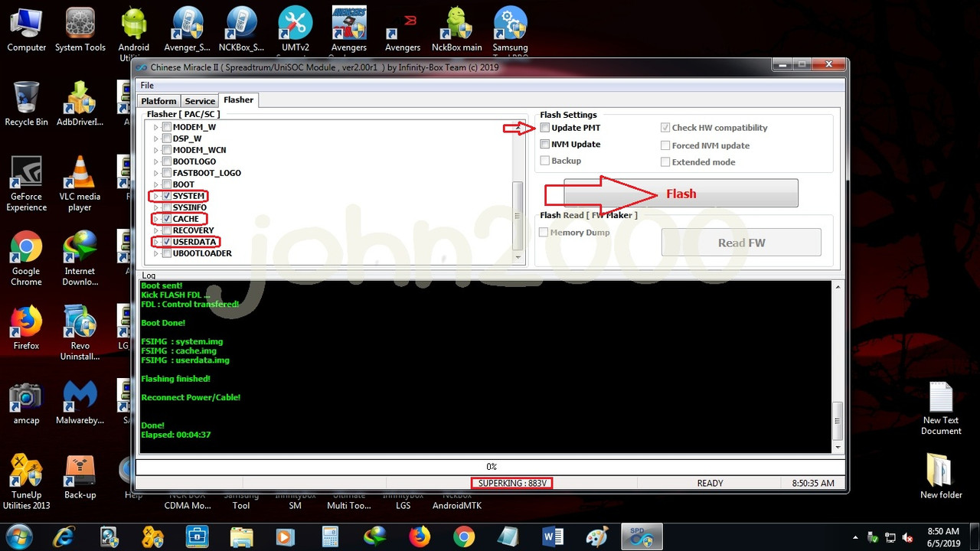980x551 pixels.
Task: Select the Avenger_S... desktop shortcut
Action: click(188, 31)
